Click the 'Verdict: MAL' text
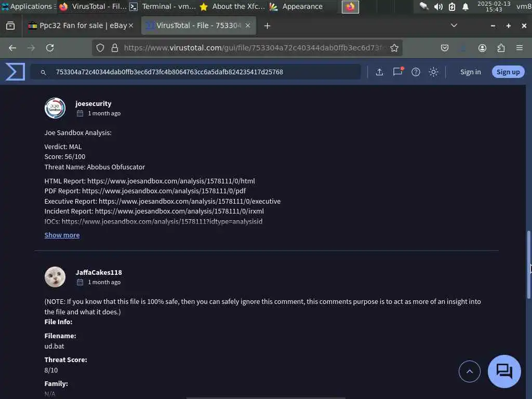 [63, 147]
